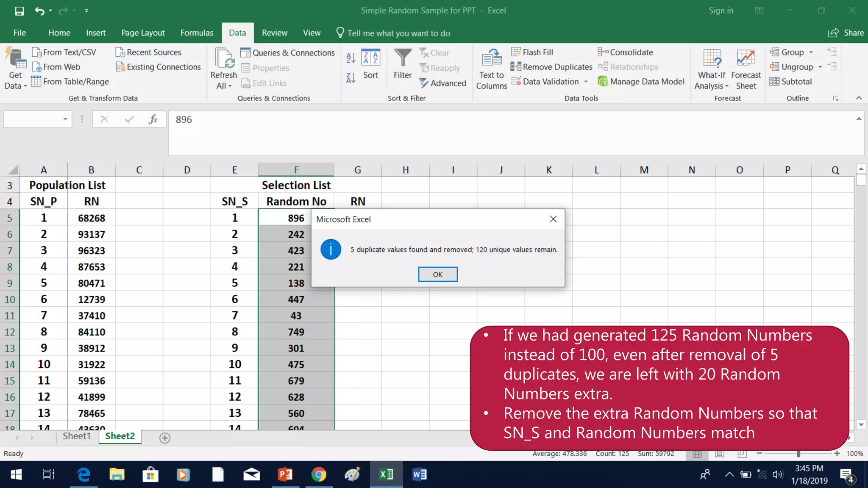Viewport: 868px width, 488px height.
Task: Click Text to Columns
Action: [491, 69]
